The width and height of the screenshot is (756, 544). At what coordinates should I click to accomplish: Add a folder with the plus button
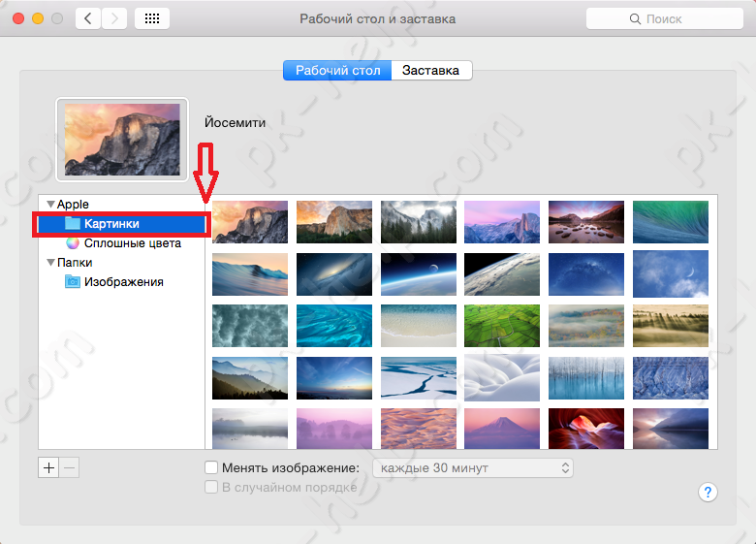point(48,467)
